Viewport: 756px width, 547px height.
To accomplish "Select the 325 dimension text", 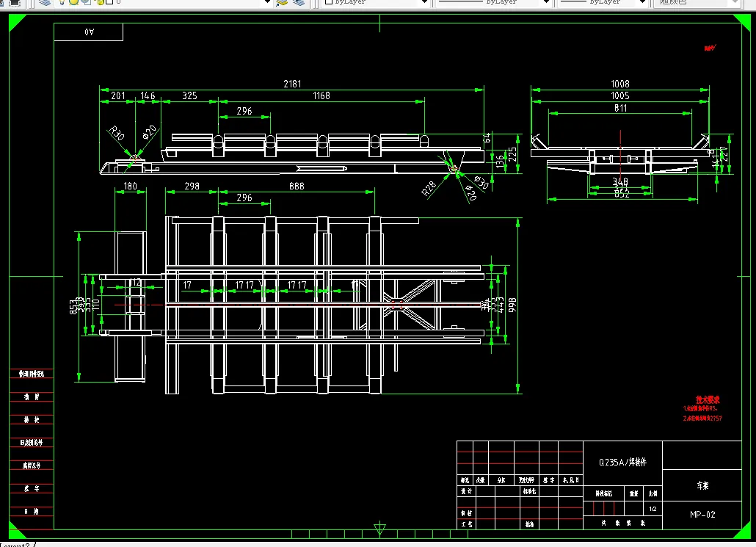I will pos(189,95).
